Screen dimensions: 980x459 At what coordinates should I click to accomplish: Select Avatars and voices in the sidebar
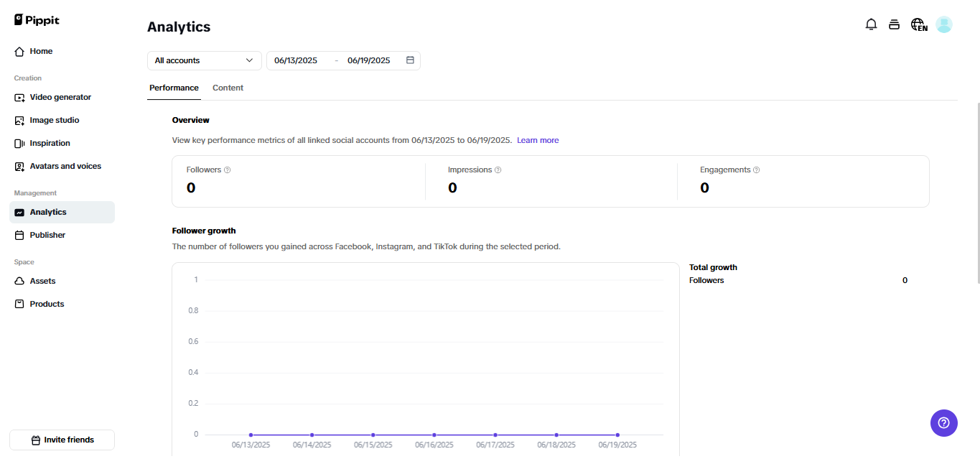[67, 166]
